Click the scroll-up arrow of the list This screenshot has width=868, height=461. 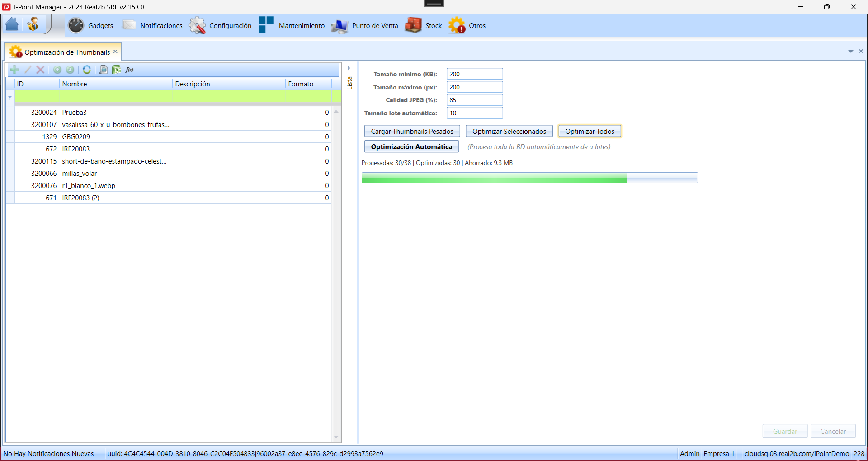336,111
